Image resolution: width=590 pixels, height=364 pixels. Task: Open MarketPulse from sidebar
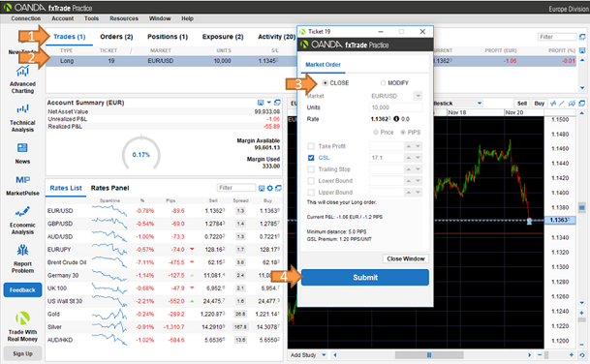(x=22, y=180)
